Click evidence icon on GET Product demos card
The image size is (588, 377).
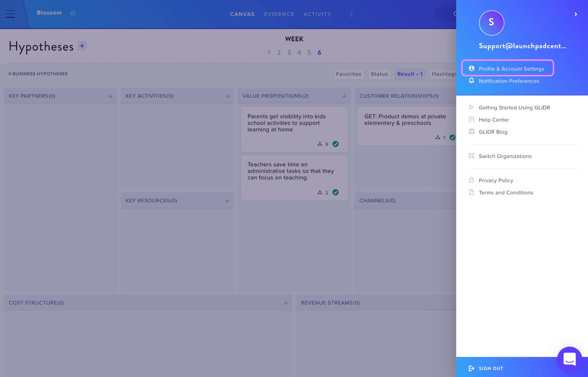point(438,138)
